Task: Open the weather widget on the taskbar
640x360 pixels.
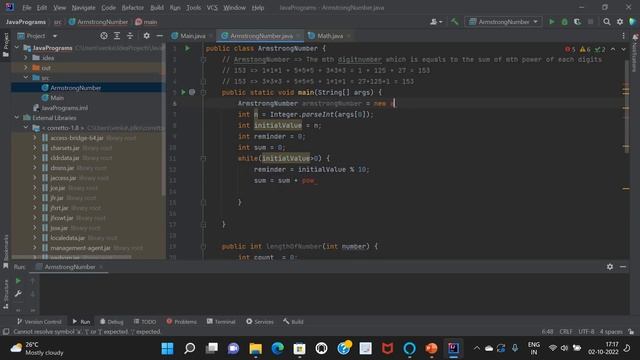Action: click(x=37, y=348)
